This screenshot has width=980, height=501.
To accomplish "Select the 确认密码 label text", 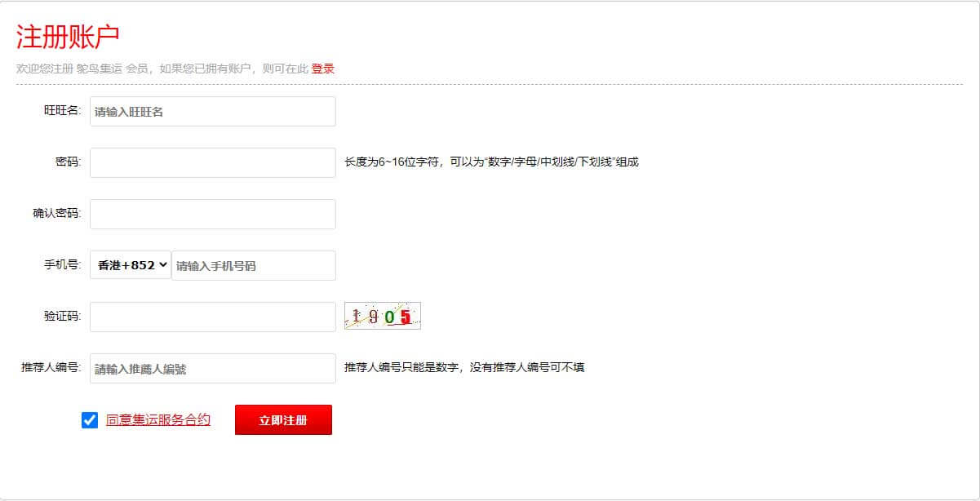I will 57,213.
